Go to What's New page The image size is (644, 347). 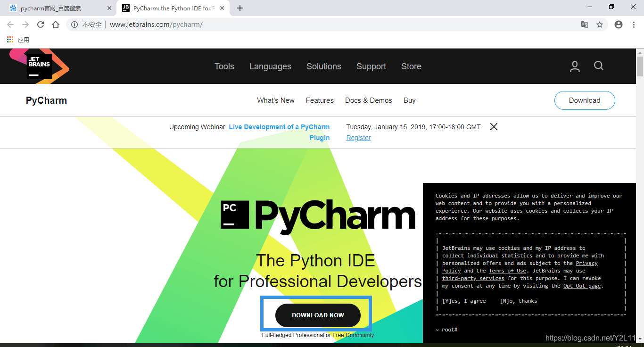click(276, 100)
